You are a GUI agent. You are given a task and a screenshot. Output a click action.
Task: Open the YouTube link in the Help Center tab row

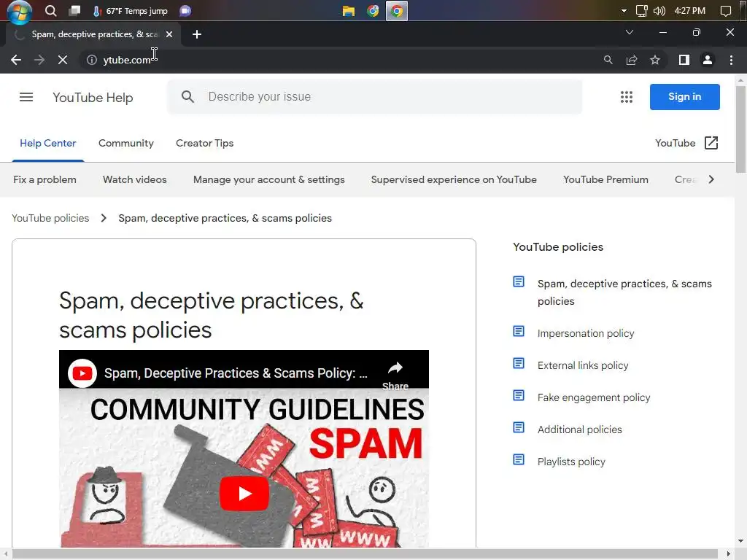click(686, 143)
